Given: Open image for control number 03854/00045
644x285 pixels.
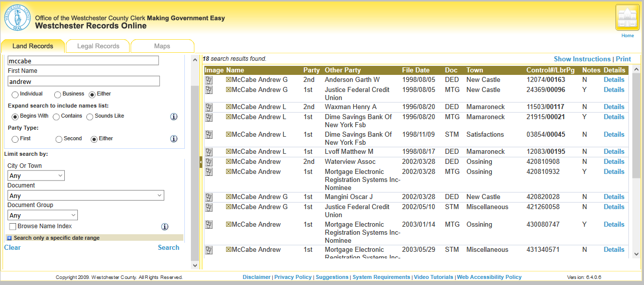Looking at the screenshot, I should [209, 135].
